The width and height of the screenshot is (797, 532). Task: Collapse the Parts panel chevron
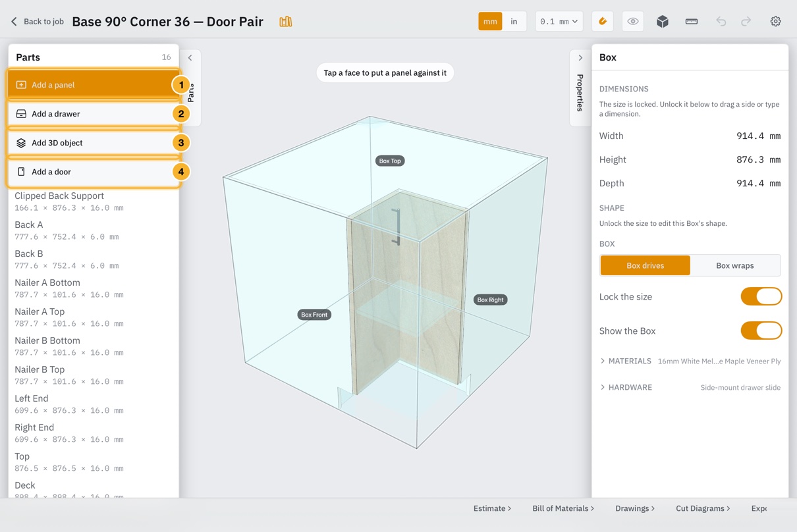[x=190, y=58]
